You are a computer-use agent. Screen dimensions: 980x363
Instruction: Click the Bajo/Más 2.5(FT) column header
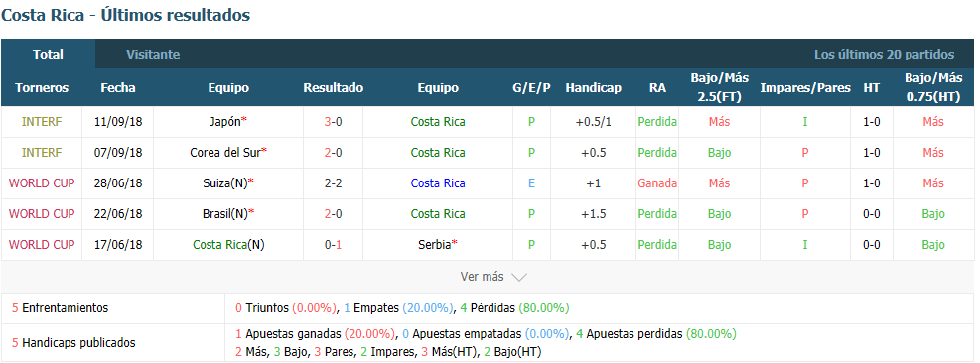[720, 88]
